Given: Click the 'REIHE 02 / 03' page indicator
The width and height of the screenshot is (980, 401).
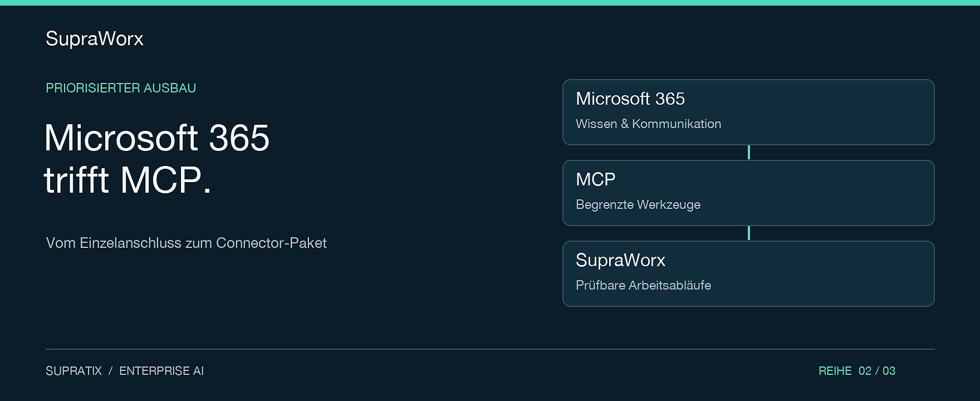Looking at the screenshot, I should (857, 371).
